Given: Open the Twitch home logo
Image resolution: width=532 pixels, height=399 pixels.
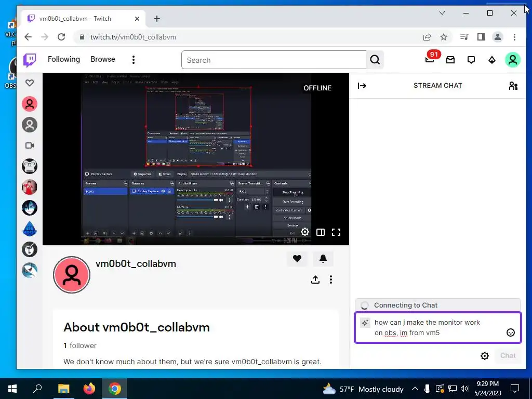Looking at the screenshot, I should pos(30,60).
